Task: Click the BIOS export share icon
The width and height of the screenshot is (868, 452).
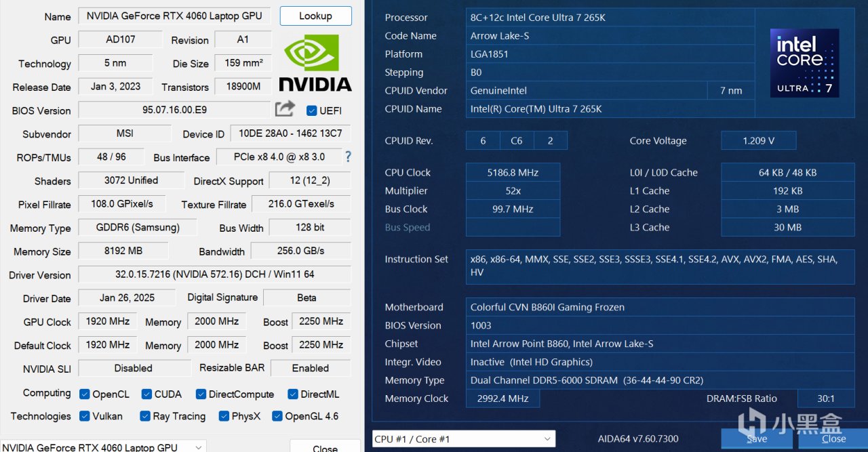Action: [285, 108]
